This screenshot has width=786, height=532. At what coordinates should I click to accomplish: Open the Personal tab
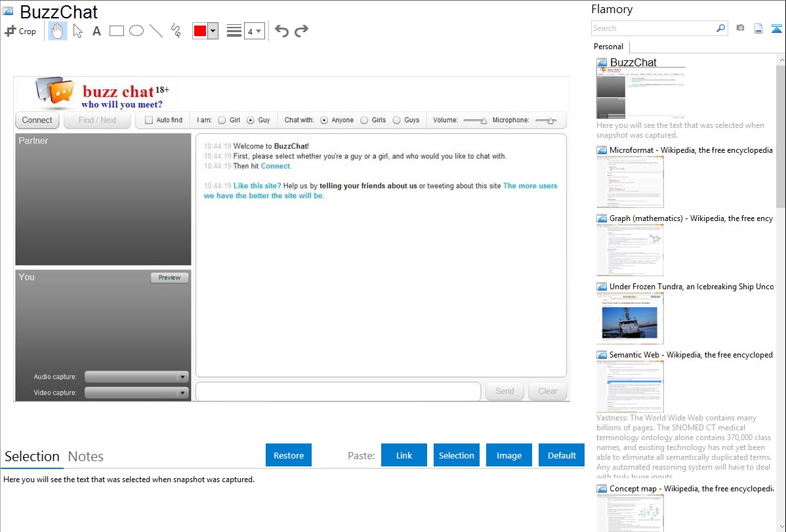click(609, 47)
